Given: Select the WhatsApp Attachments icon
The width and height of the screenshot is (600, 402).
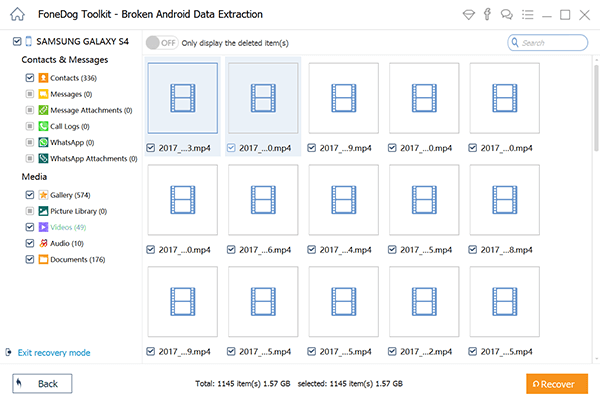Looking at the screenshot, I should 43,158.
